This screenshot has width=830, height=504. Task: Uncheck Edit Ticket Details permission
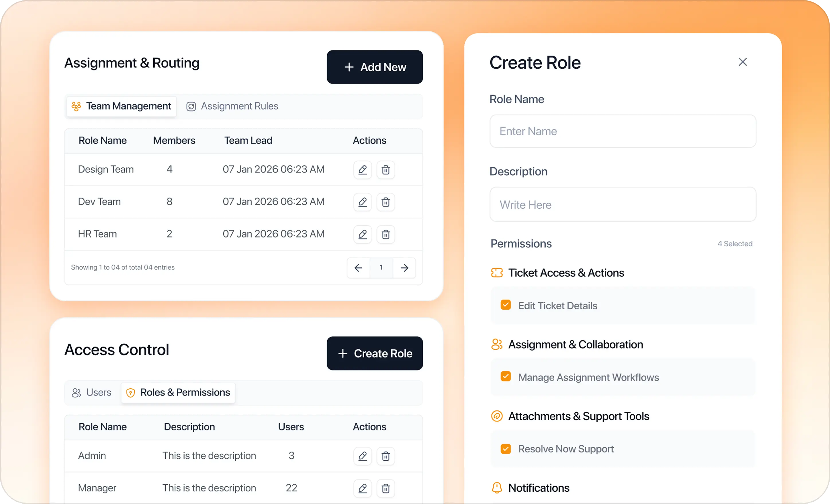tap(506, 305)
